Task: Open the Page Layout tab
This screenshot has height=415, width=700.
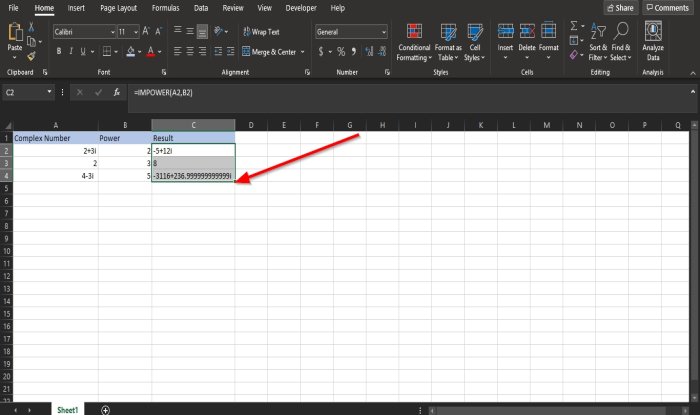Action: tap(118, 7)
